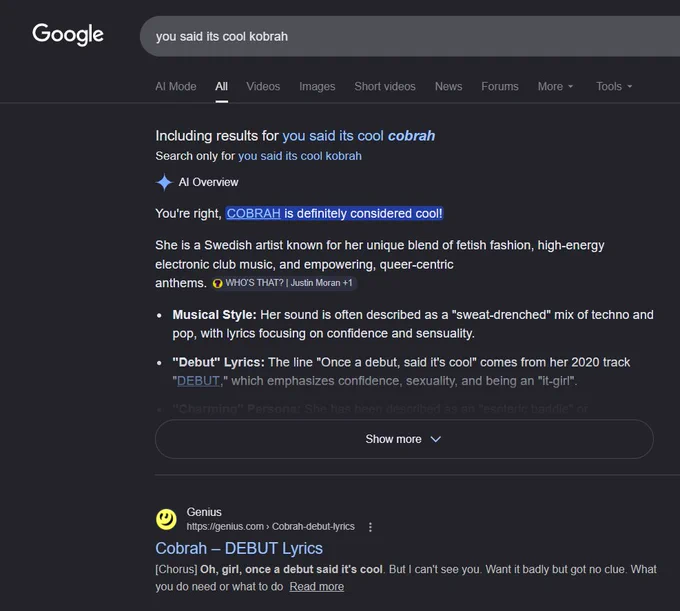Click the AI Overview sparkle icon

point(164,182)
